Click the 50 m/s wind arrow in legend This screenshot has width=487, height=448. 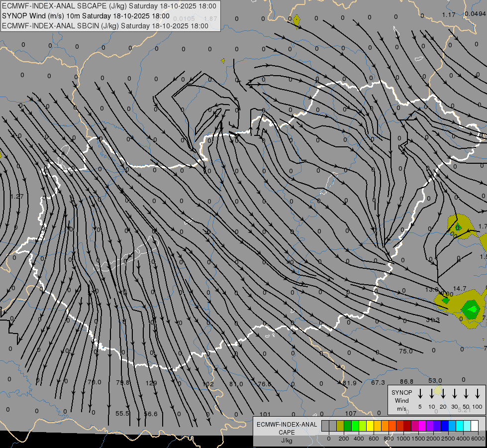coord(466,394)
